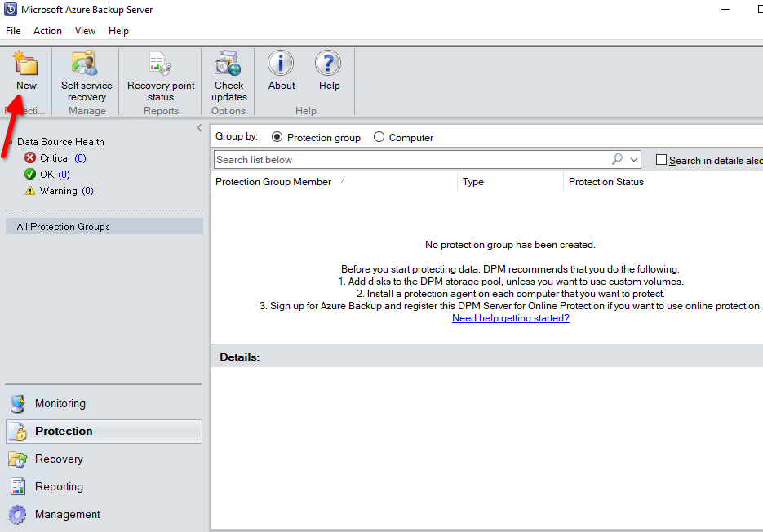Click the Recovery folder icon
Screen dimensions: 763x532
tap(18, 459)
